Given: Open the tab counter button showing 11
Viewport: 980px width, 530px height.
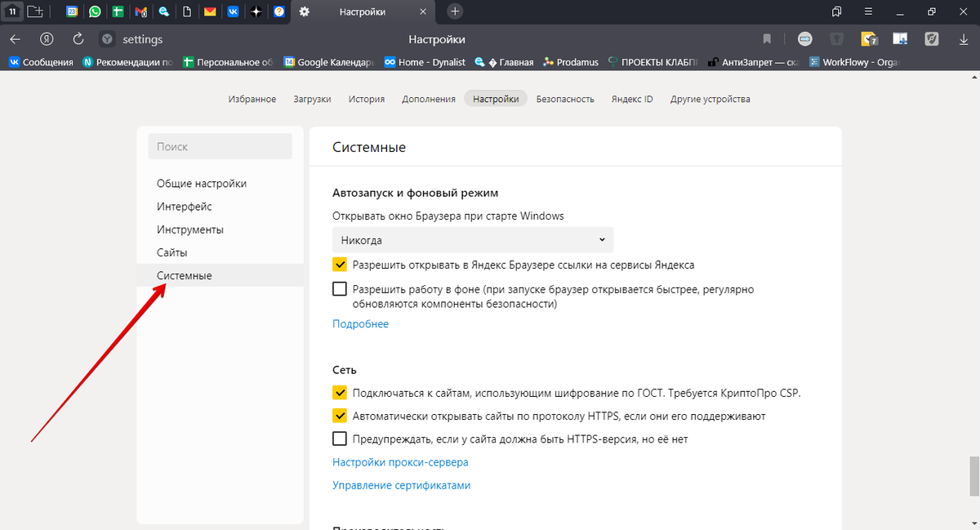Looking at the screenshot, I should point(12,11).
